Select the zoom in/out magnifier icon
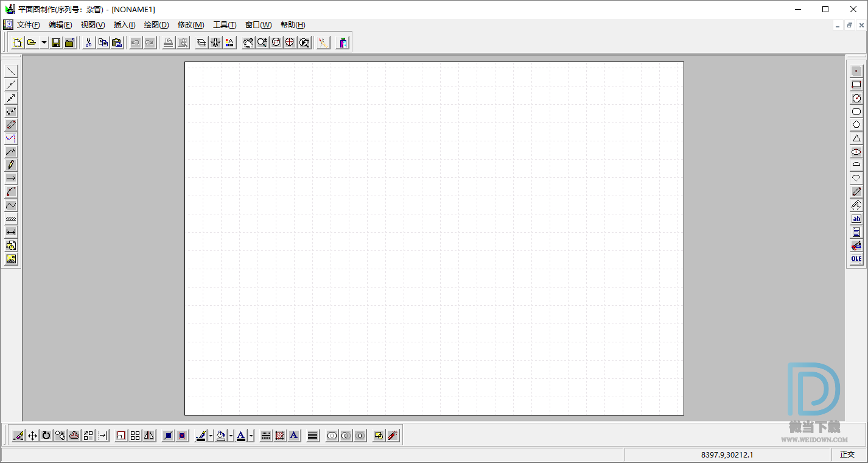868x463 pixels. click(x=262, y=43)
